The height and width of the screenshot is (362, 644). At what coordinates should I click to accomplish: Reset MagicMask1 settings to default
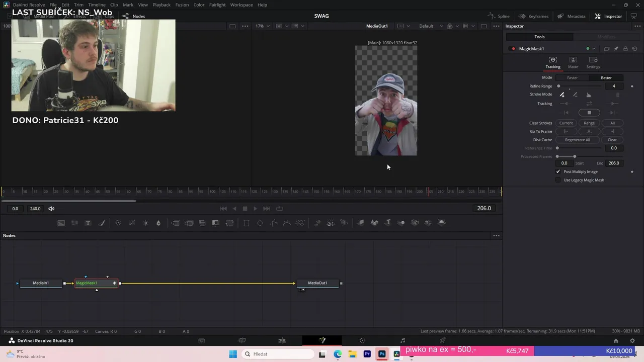click(634, 49)
